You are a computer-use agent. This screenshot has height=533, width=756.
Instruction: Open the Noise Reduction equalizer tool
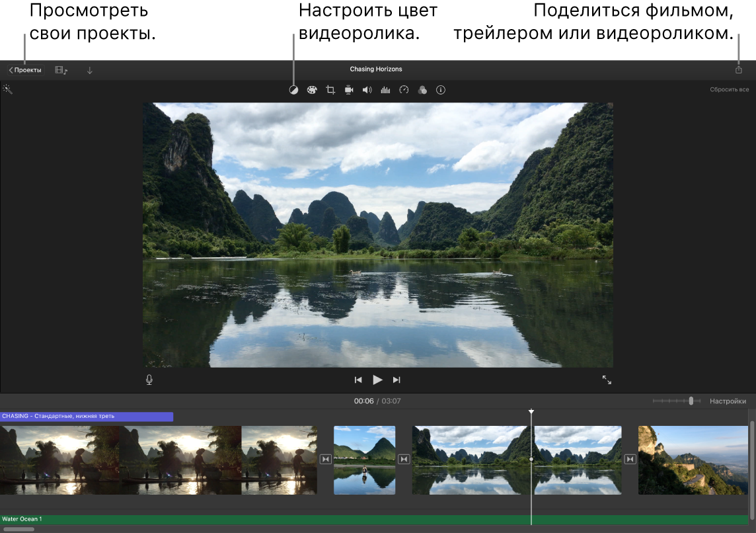386,90
